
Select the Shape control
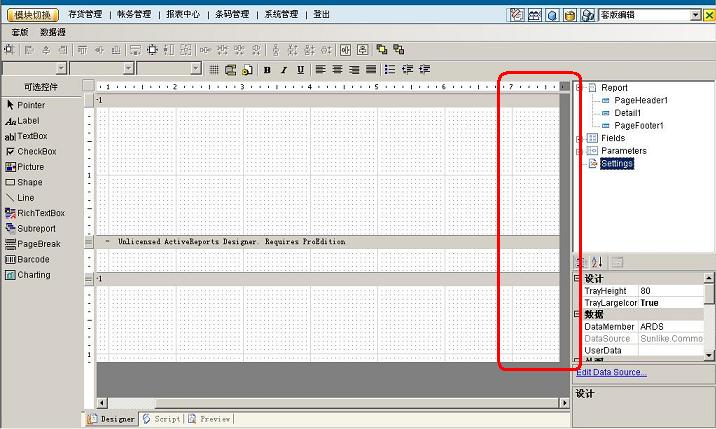29,183
